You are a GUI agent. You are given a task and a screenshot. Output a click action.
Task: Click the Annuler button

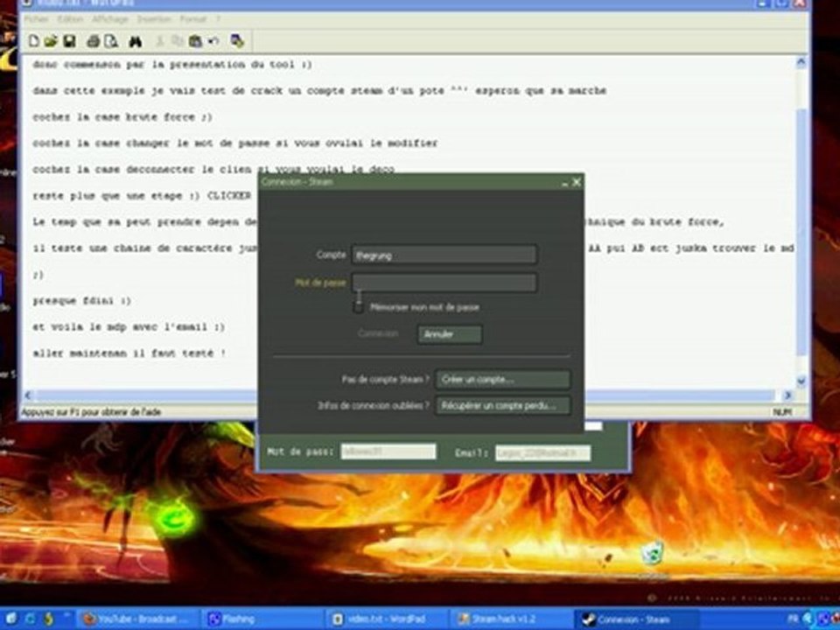450,334
